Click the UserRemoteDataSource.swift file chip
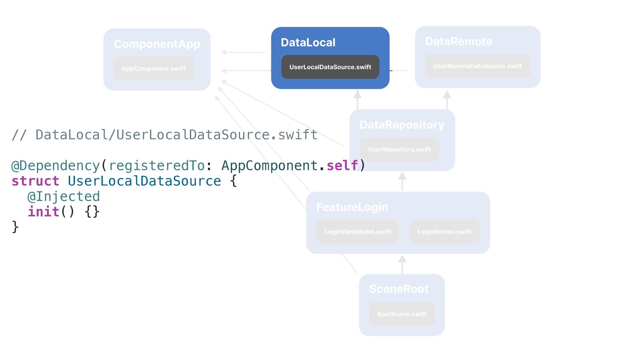 pos(477,66)
